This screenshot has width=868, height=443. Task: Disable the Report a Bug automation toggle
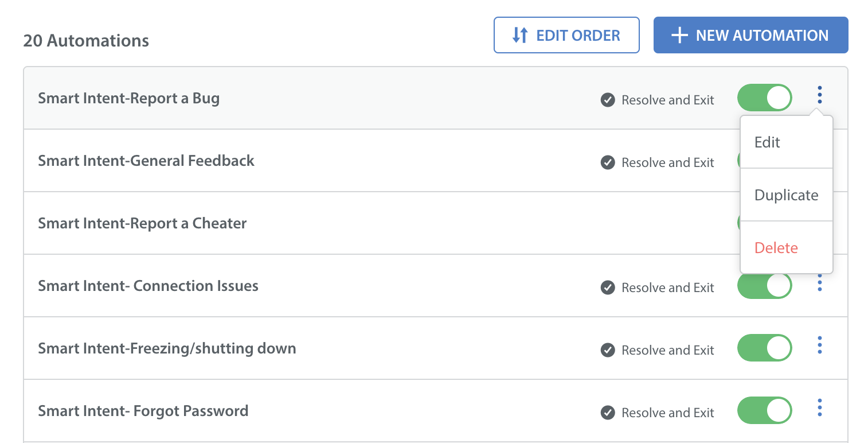coord(765,98)
